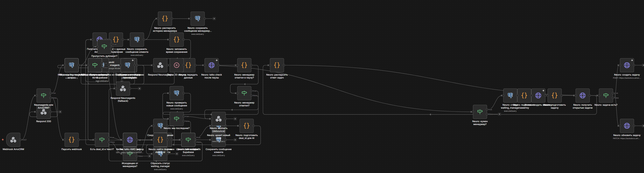Select the 'Есть deal_id и текст?' node

[102, 140]
